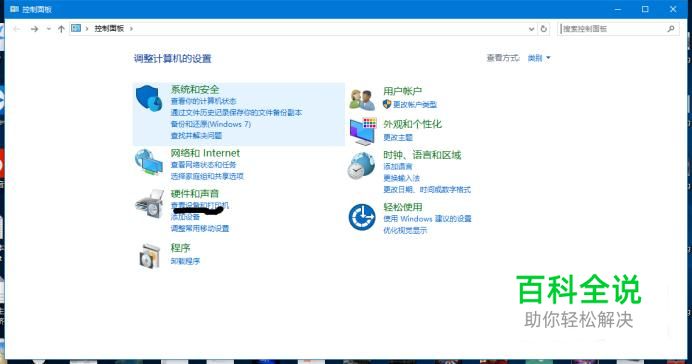
Task: Refresh the control panel view
Action: (544, 29)
